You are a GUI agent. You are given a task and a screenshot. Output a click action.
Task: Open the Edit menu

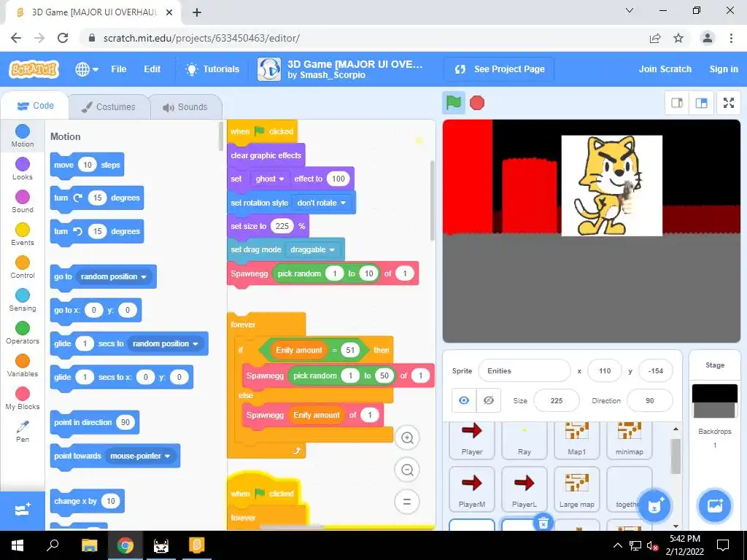click(152, 69)
